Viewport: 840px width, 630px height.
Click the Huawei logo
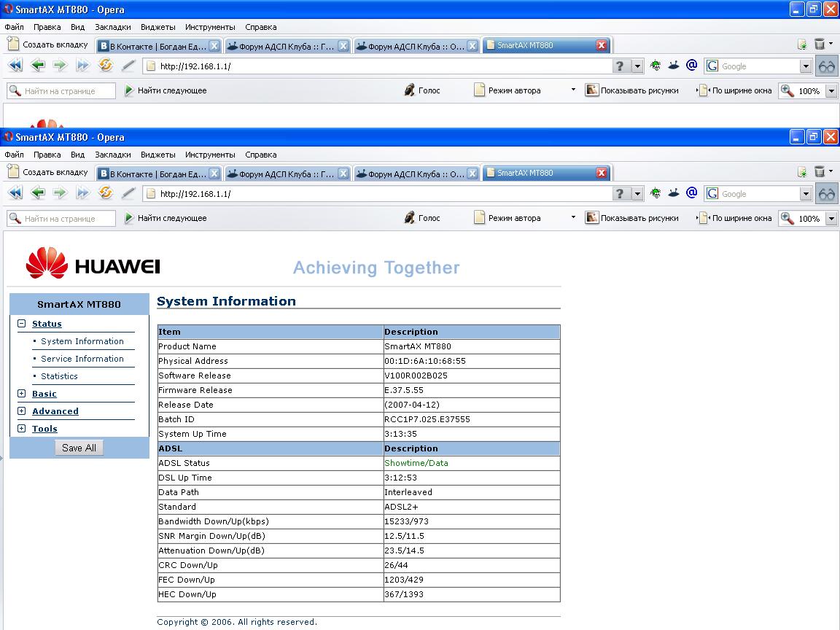click(x=93, y=263)
